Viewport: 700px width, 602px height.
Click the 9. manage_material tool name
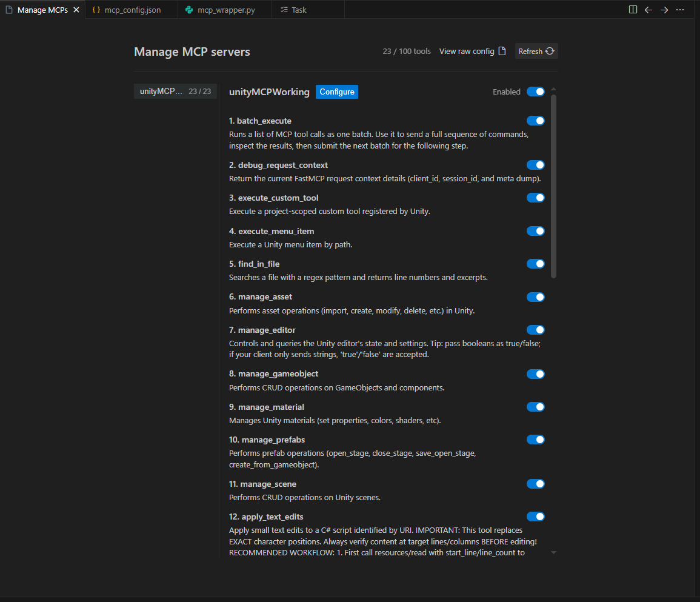tap(267, 407)
